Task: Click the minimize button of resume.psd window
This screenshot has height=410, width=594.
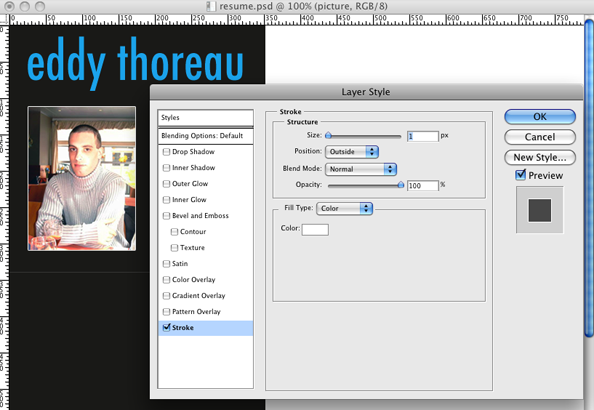Action: click(25, 6)
